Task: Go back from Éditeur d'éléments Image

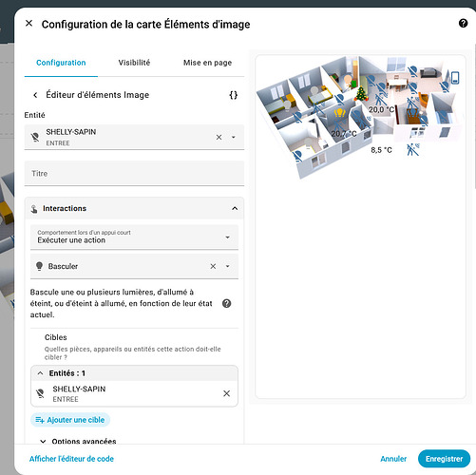Action: 35,95
